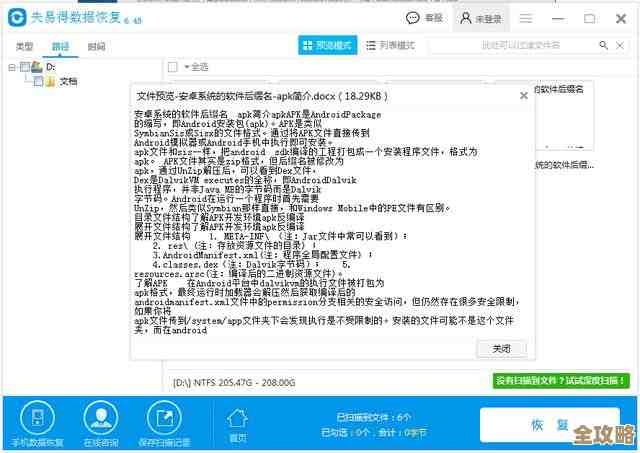Tick the 文档 folder checkbox
The image size is (640, 453).
[x=38, y=82]
